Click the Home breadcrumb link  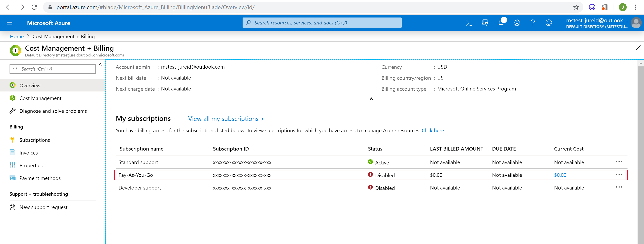click(17, 37)
